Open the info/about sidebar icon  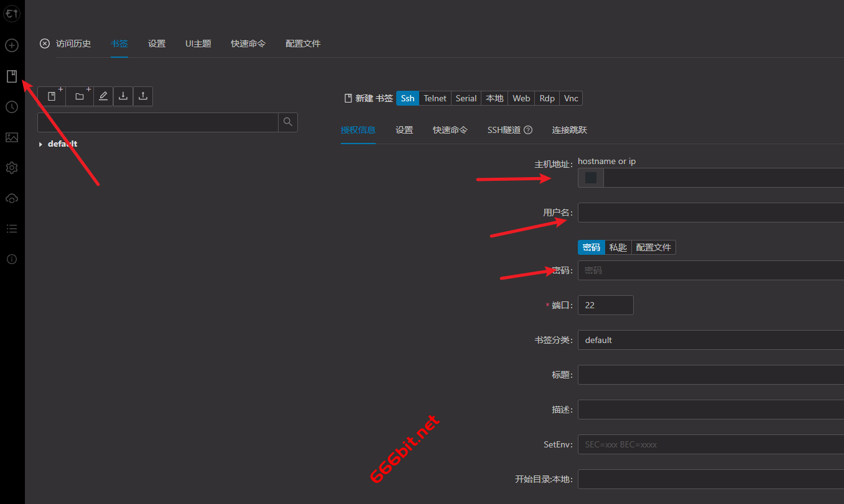[12, 259]
